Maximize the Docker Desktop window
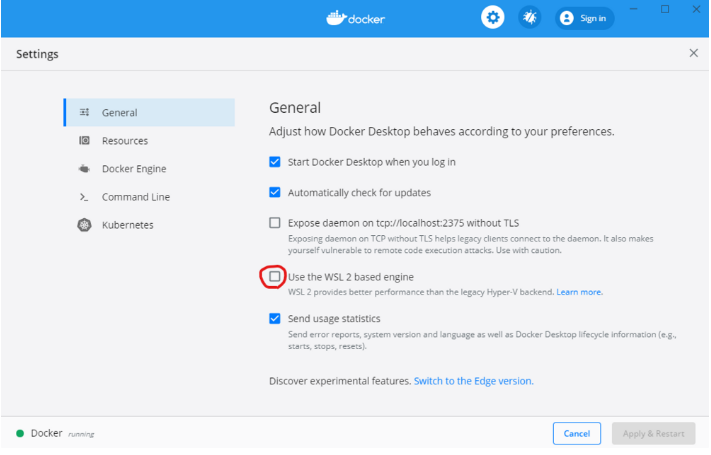711x455 pixels. coord(665,9)
